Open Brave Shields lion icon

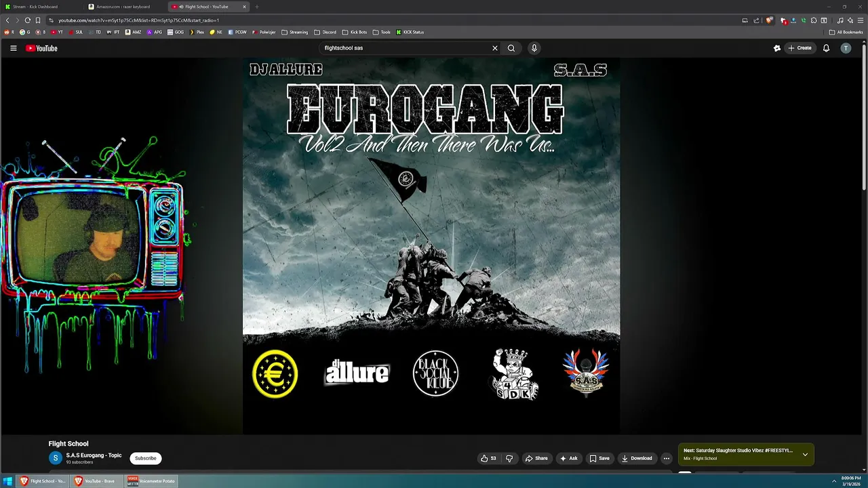(x=769, y=20)
